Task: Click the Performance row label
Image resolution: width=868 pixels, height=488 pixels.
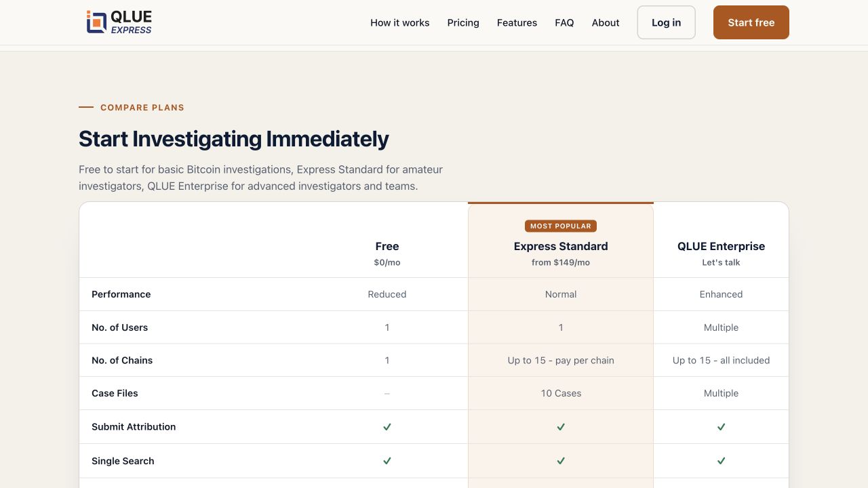Action: pyautogui.click(x=121, y=294)
